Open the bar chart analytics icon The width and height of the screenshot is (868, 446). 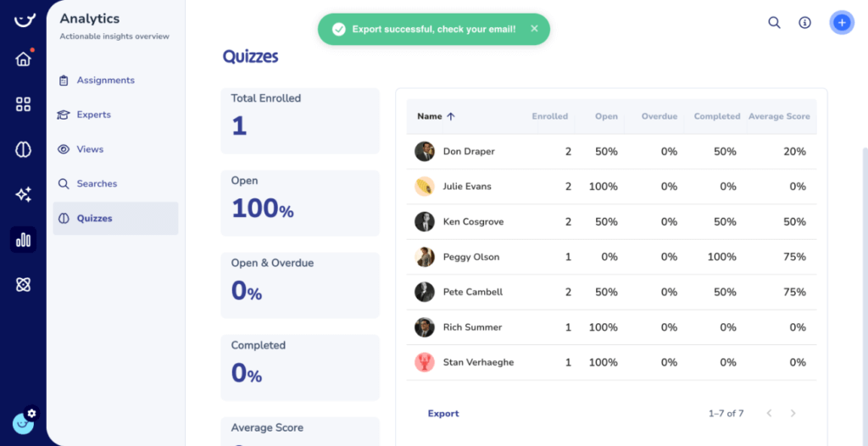point(23,240)
